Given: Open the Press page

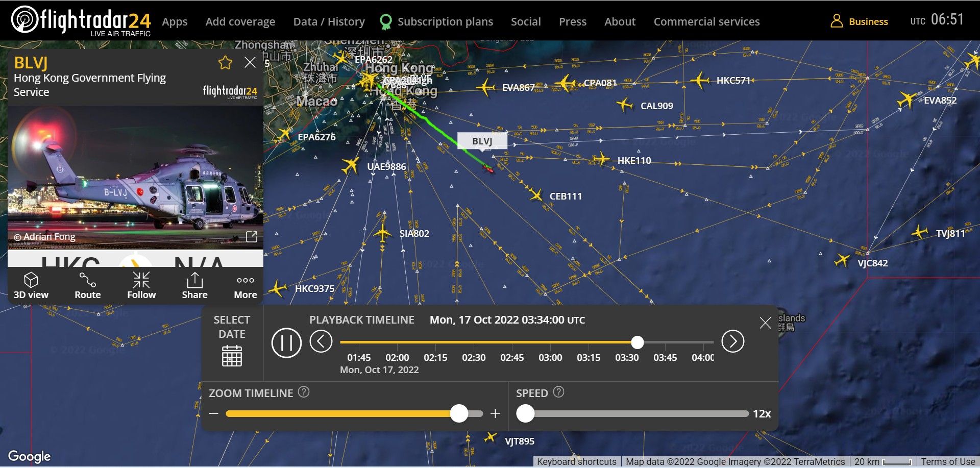Looking at the screenshot, I should point(572,22).
